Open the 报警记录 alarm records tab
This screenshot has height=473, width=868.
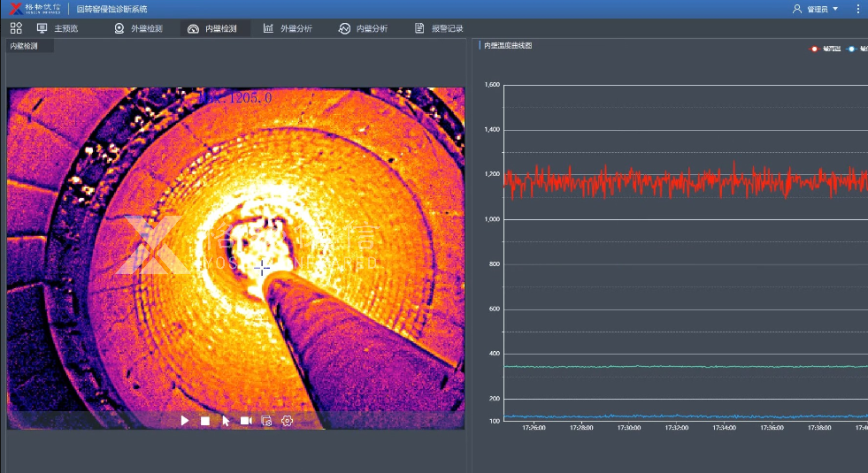[439, 28]
